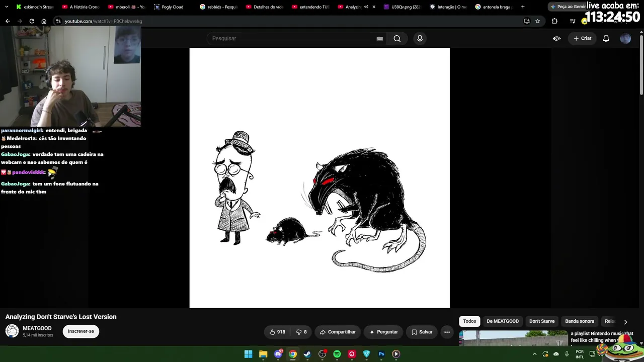Select the Todos filter chip

coord(469,321)
